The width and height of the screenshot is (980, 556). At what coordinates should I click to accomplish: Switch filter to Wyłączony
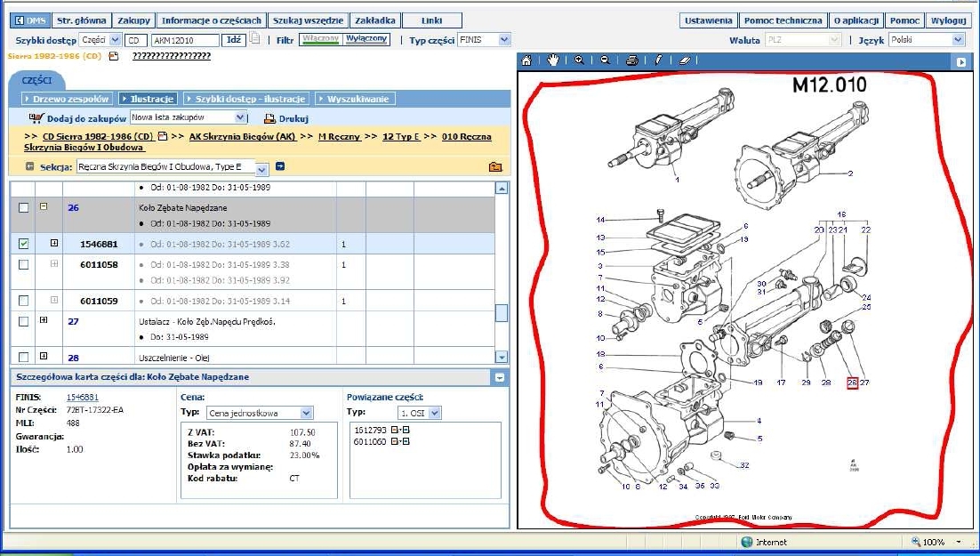pyautogui.click(x=367, y=39)
